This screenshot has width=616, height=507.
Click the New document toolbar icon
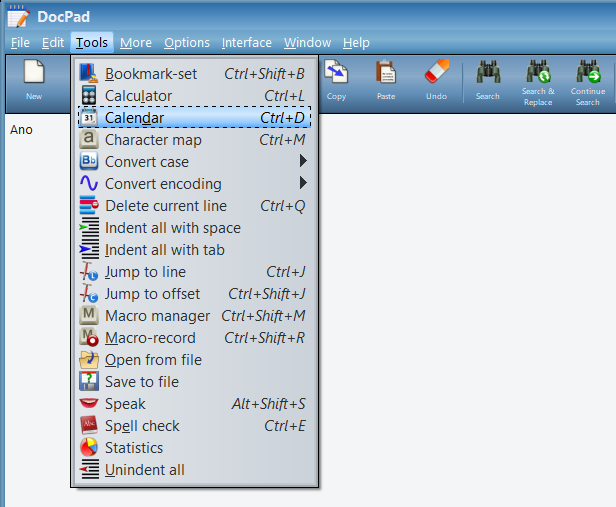coord(34,72)
